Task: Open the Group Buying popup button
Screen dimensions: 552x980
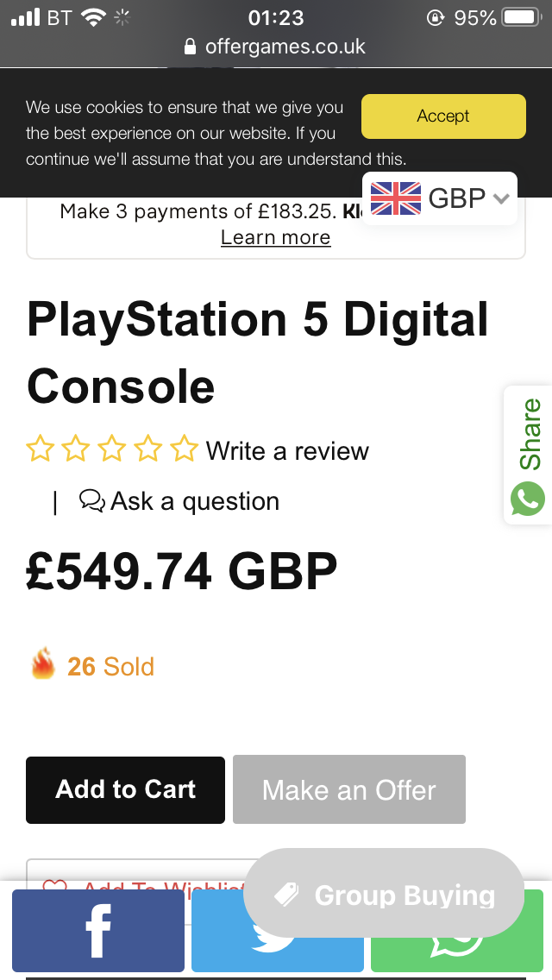Action: point(384,895)
